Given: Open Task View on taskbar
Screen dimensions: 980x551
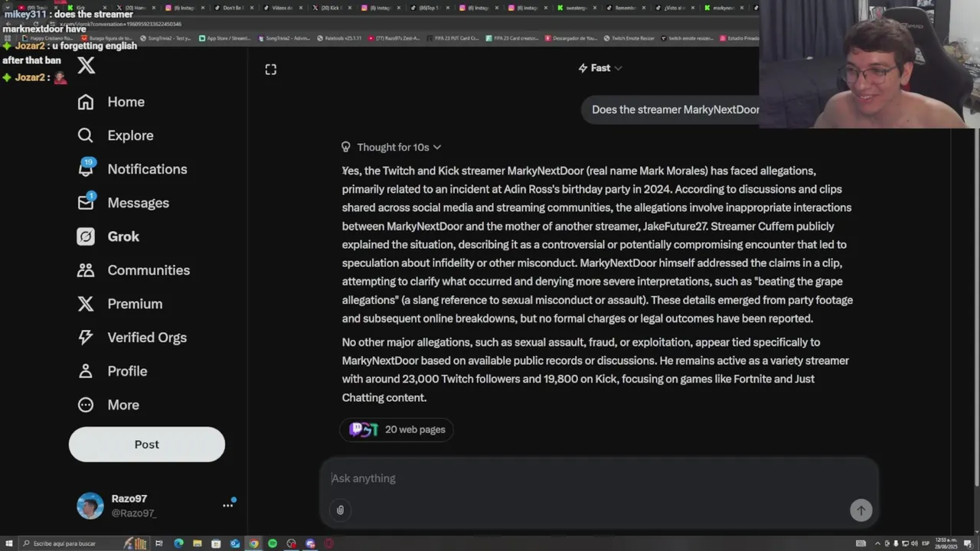Looking at the screenshot, I should click(x=158, y=543).
